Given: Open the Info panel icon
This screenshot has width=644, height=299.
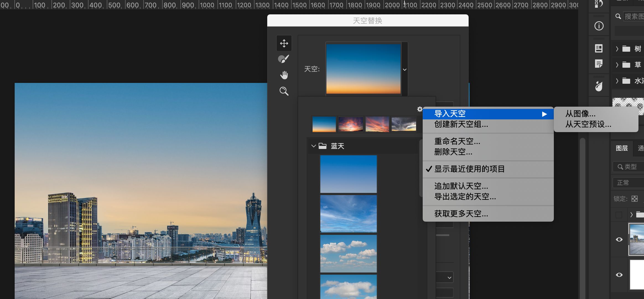Looking at the screenshot, I should [x=599, y=26].
